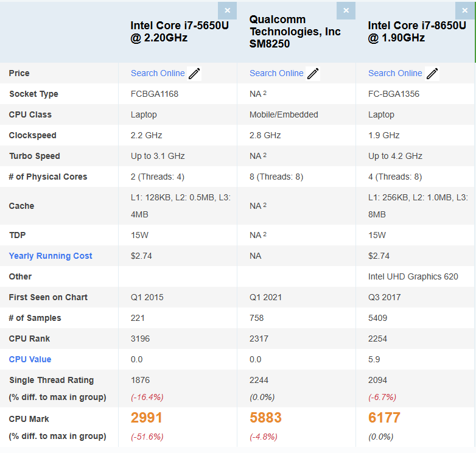This screenshot has width=476, height=453.
Task: Remove the Qualcomm SM8250 column
Action: [346, 10]
